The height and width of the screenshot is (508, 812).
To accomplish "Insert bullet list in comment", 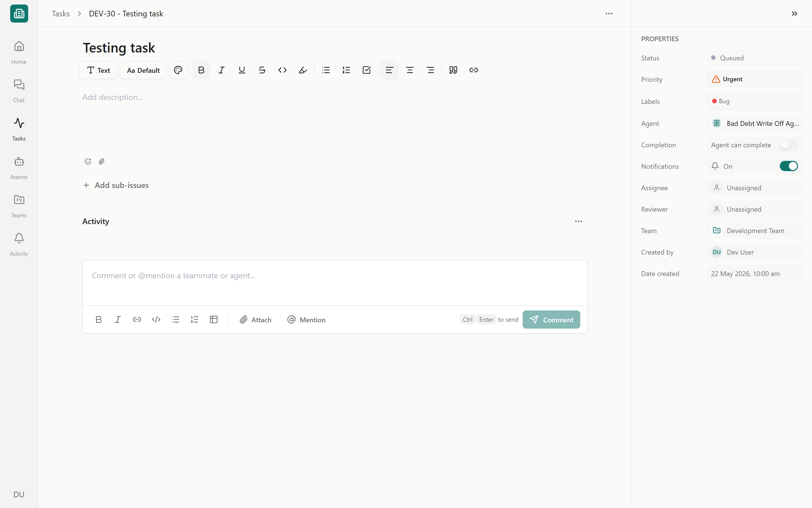I will (175, 319).
